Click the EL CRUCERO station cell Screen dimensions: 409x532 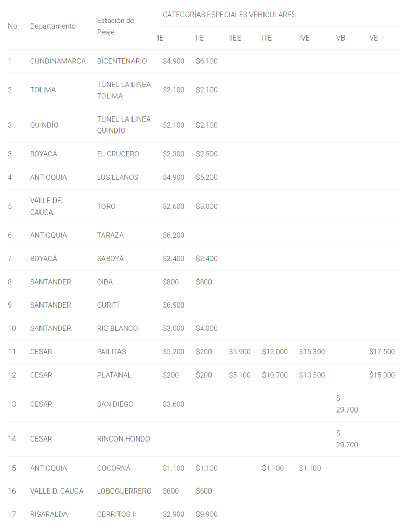(118, 154)
